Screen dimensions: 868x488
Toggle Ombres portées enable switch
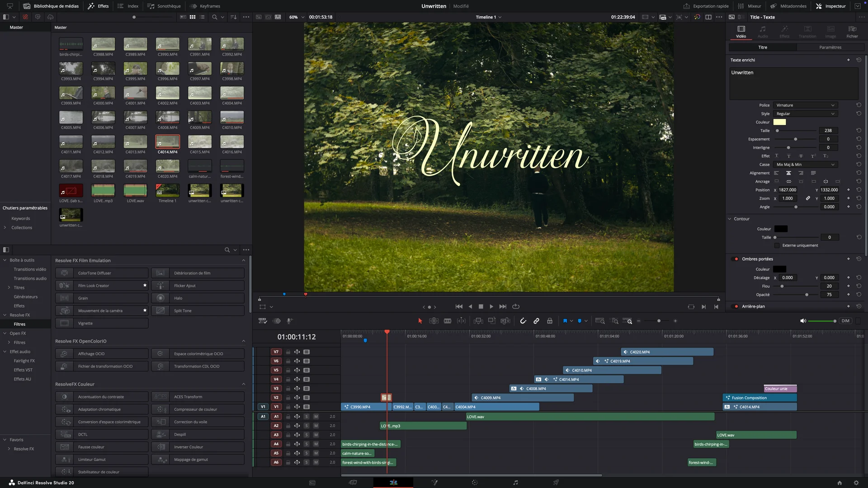coord(735,259)
